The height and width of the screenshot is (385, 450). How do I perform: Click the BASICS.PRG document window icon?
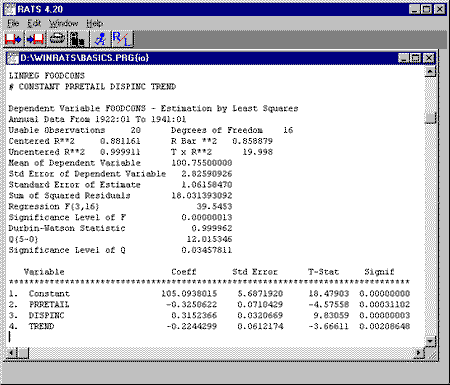[x=13, y=58]
